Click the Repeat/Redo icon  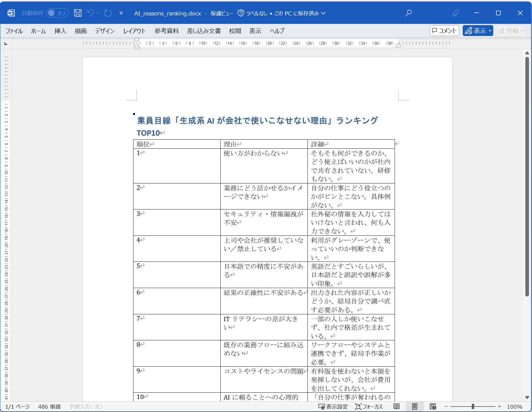tap(107, 13)
